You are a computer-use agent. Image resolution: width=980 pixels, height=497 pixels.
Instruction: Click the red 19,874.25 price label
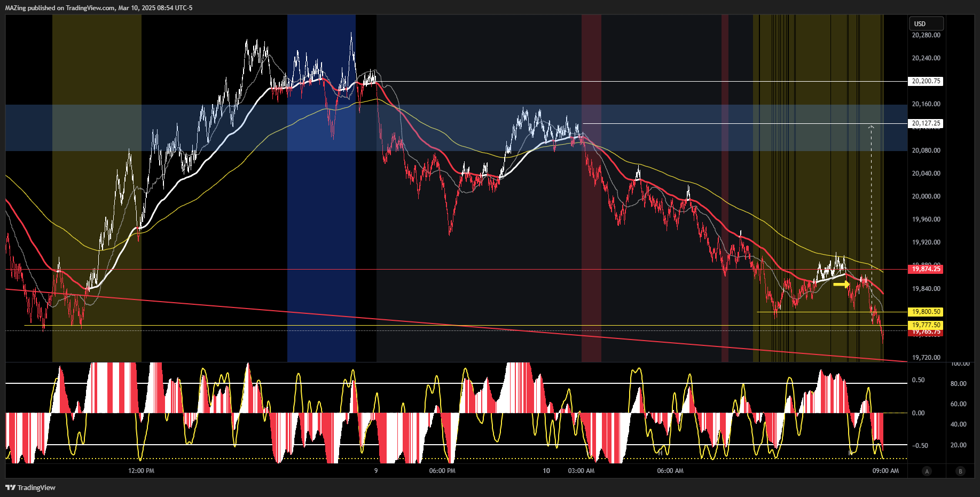coord(926,269)
